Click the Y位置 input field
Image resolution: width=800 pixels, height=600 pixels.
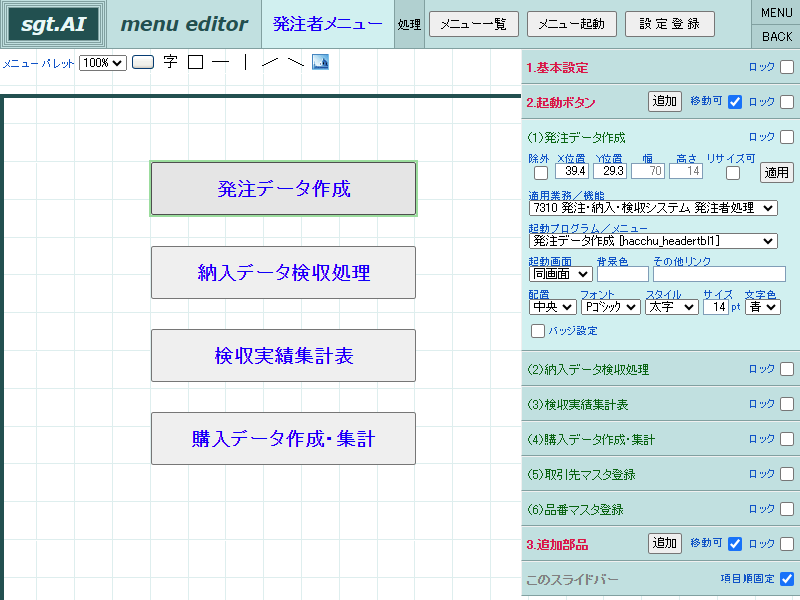tap(610, 171)
